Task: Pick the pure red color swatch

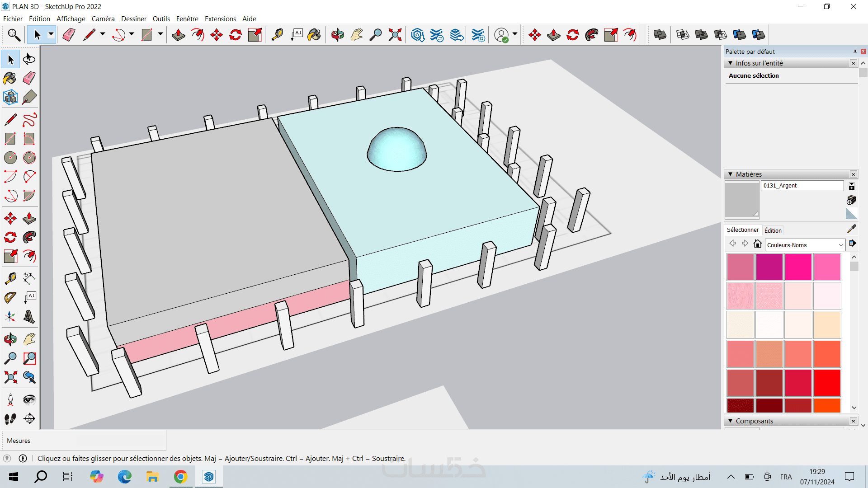Action: 827,382
